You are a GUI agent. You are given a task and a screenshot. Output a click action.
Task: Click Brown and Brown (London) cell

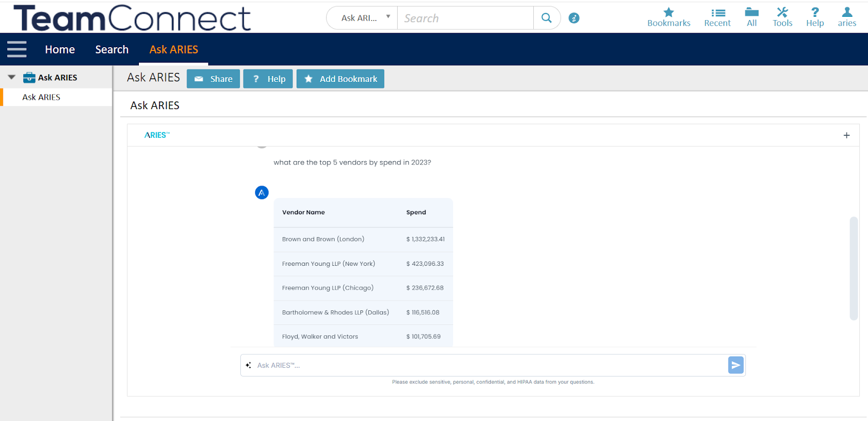pyautogui.click(x=323, y=239)
